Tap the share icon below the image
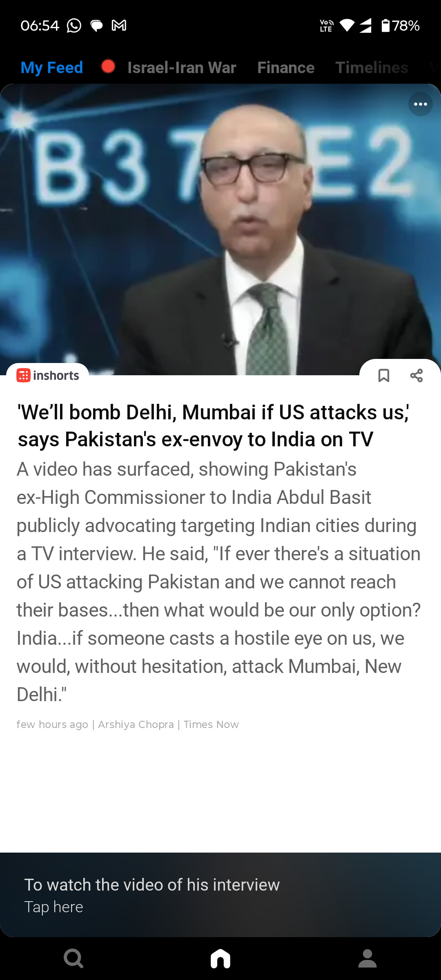Screen dimensions: 441x980 pos(416,375)
